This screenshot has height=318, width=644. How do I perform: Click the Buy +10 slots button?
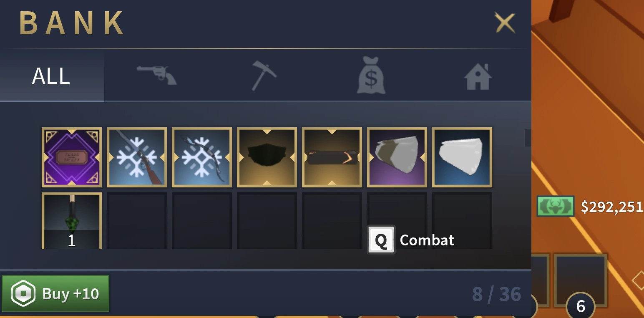click(x=55, y=293)
